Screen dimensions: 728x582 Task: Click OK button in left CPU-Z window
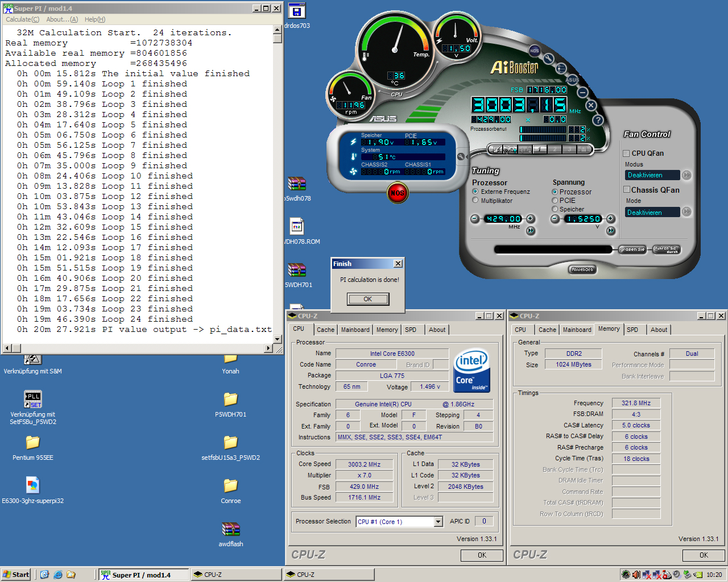click(482, 555)
